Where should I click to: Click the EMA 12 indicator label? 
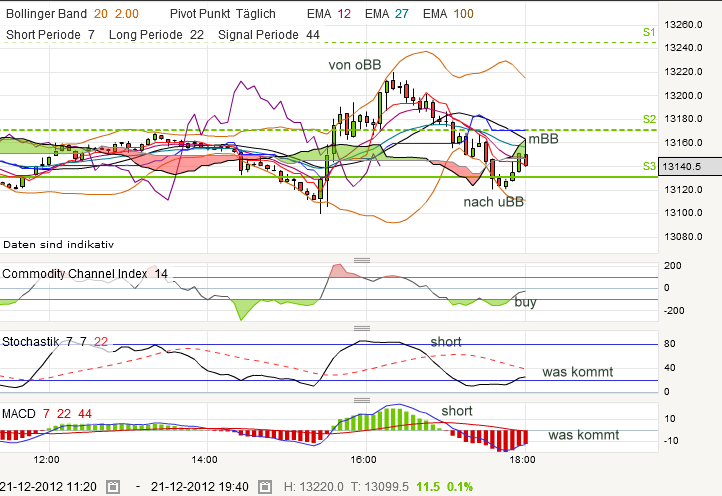[329, 14]
